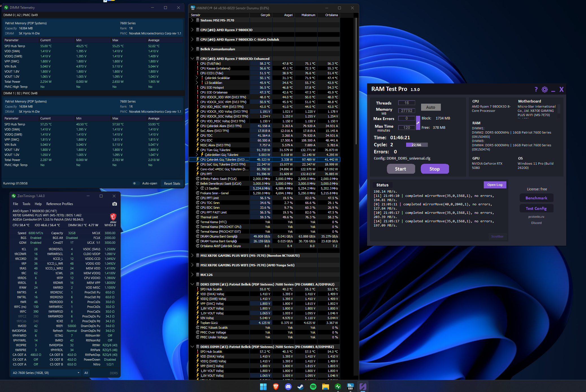Click the HWiNFO title bar app icon
The image size is (586, 392).
pos(193,8)
